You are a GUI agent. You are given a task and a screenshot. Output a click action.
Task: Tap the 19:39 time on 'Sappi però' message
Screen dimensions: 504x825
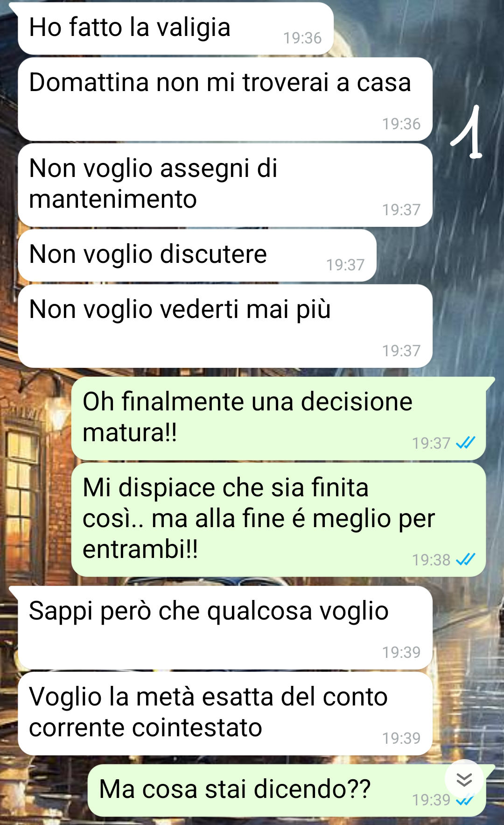pos(401,652)
